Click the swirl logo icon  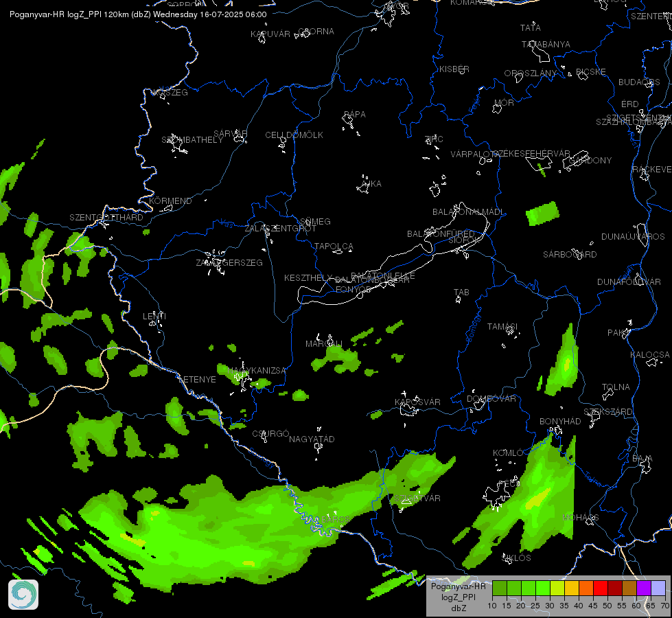click(23, 595)
